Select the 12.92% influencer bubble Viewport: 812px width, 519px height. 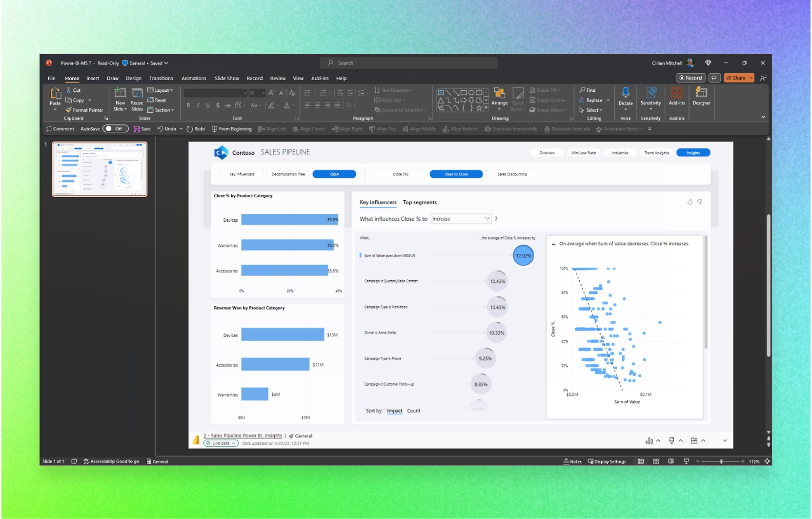click(x=523, y=255)
